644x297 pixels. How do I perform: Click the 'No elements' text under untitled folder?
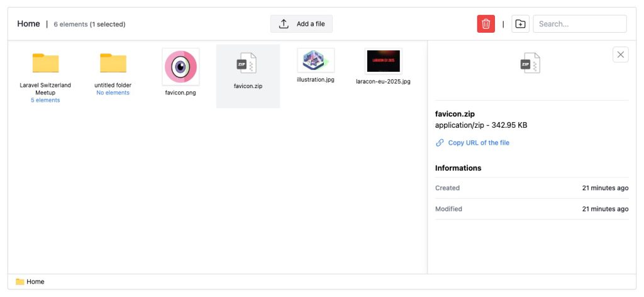coord(113,93)
